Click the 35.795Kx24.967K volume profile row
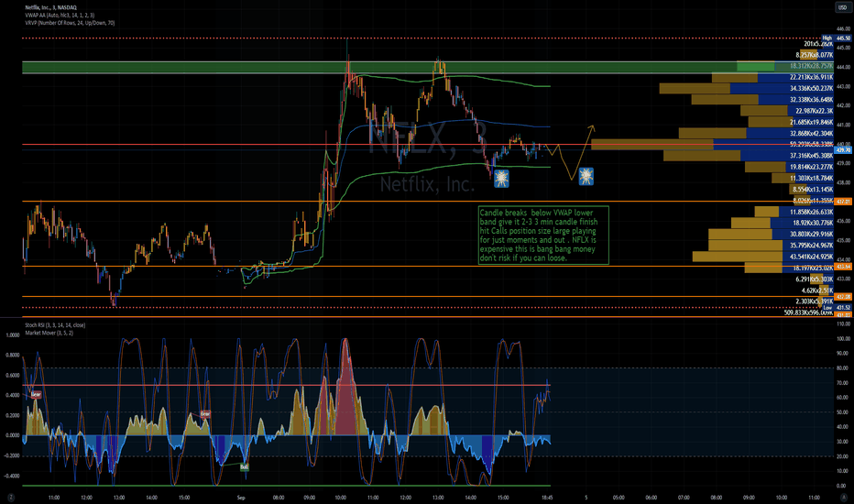 click(x=771, y=246)
